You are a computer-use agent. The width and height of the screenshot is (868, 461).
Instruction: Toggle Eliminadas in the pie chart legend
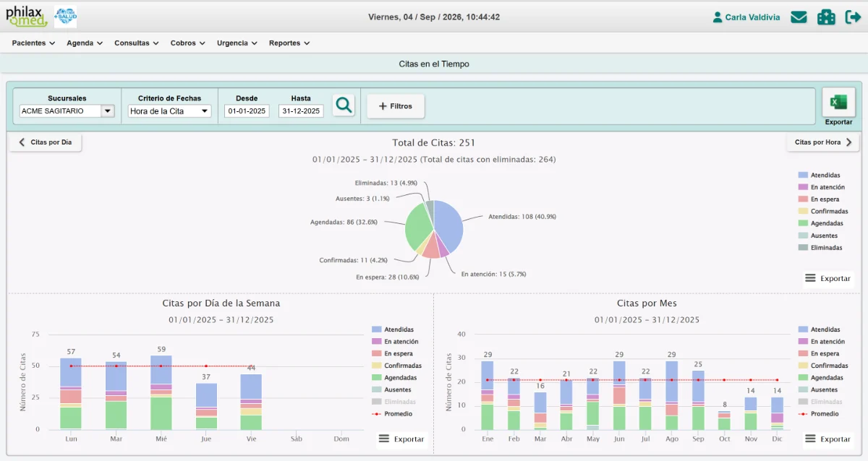click(x=820, y=247)
